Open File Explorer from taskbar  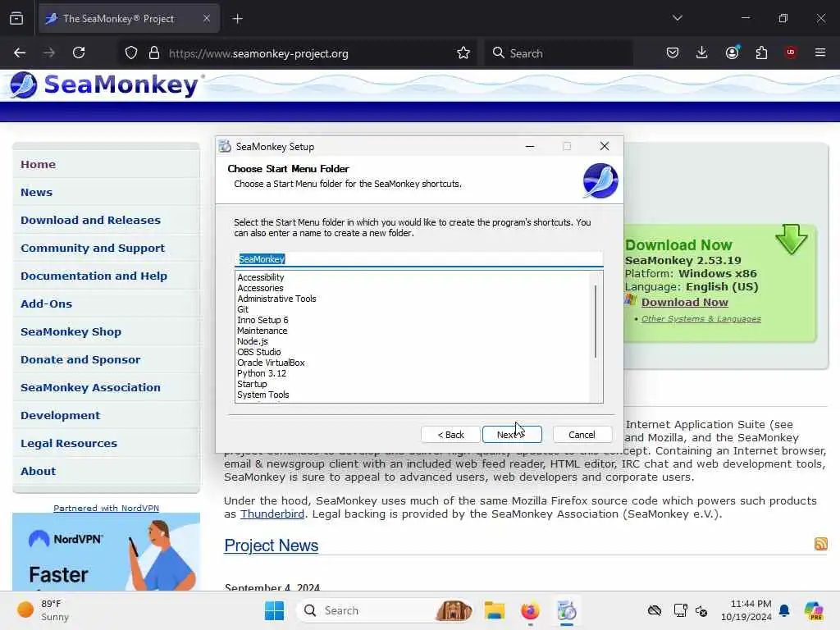[494, 610]
